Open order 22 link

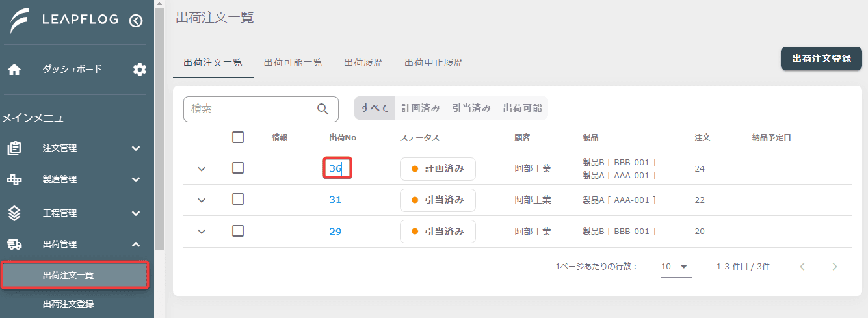(x=700, y=200)
